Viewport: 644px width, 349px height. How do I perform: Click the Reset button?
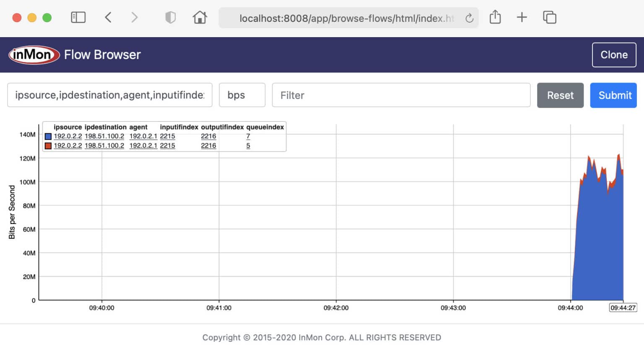pyautogui.click(x=560, y=95)
